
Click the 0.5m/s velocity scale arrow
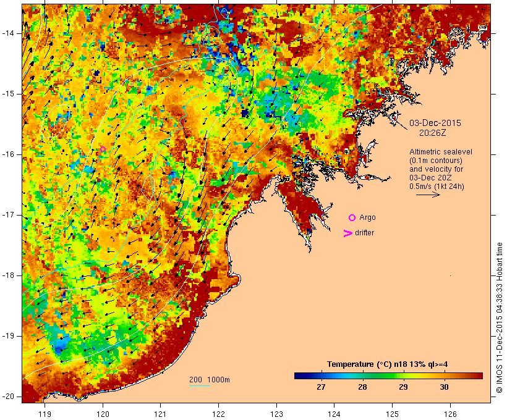(428, 195)
